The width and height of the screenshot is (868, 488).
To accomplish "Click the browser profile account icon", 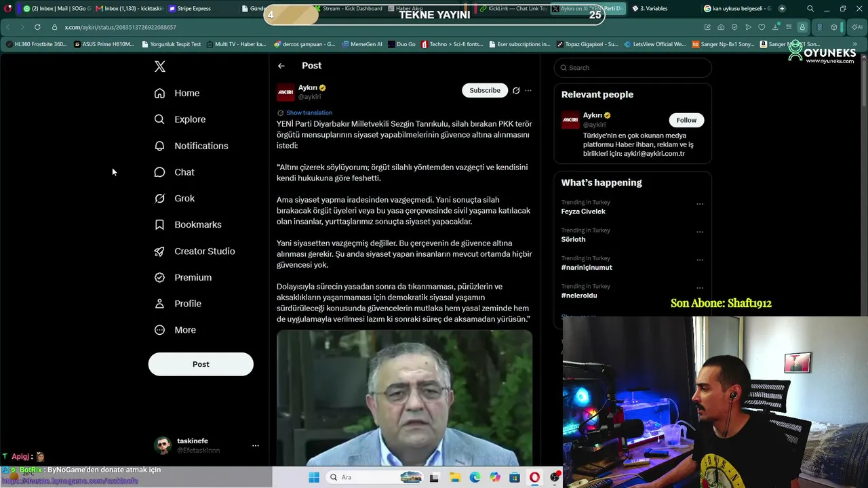I will coord(802,27).
